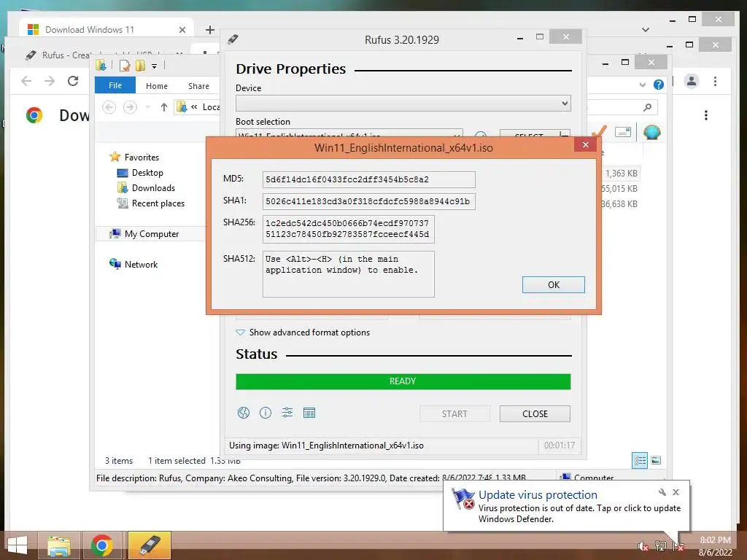Screen dimensions: 747x560
Task: Click taskbar network icon
Action: tap(660, 546)
